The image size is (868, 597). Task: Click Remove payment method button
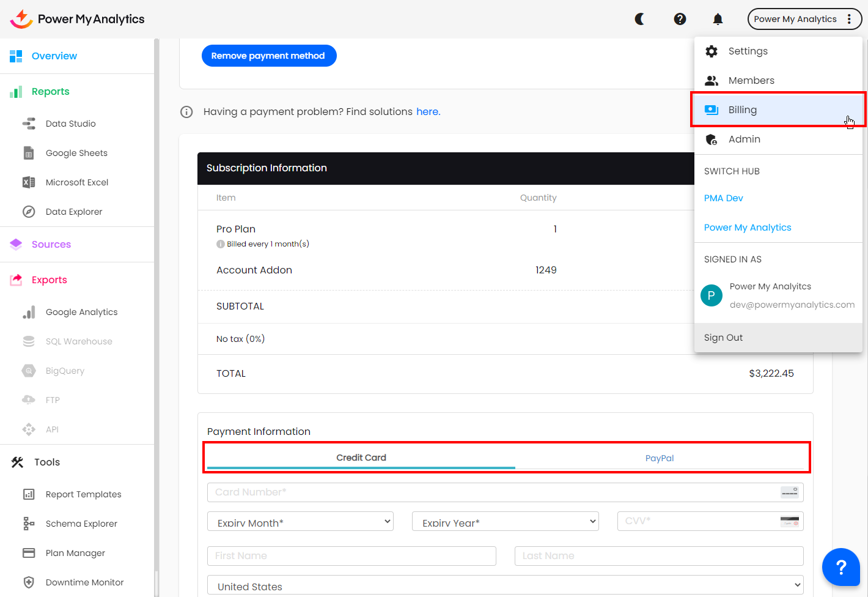[268, 56]
